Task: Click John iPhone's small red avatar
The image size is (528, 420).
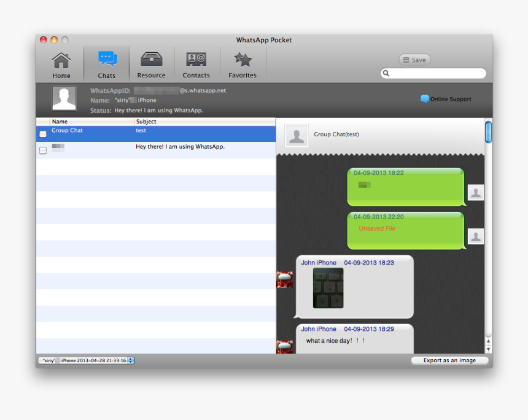Action: [x=285, y=279]
